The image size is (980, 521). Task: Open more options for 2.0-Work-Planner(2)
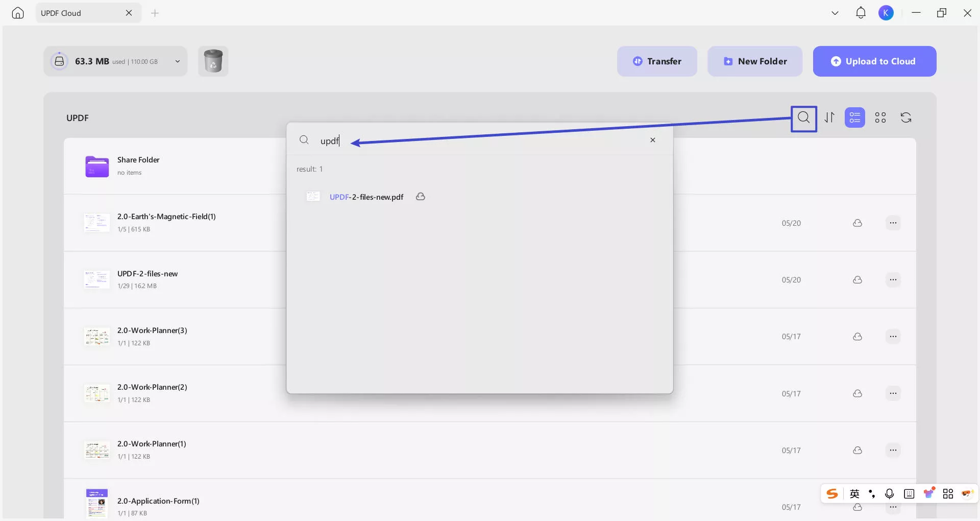(x=893, y=393)
